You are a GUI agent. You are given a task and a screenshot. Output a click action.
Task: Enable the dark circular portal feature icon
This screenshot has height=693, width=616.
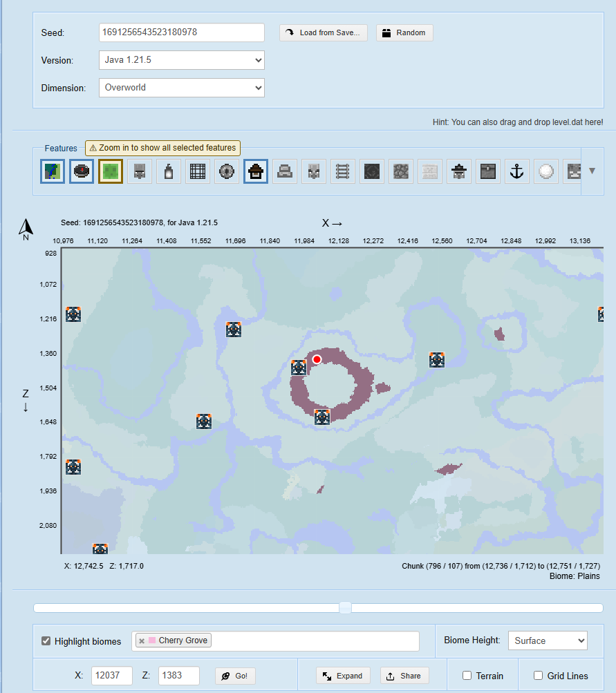point(372,171)
